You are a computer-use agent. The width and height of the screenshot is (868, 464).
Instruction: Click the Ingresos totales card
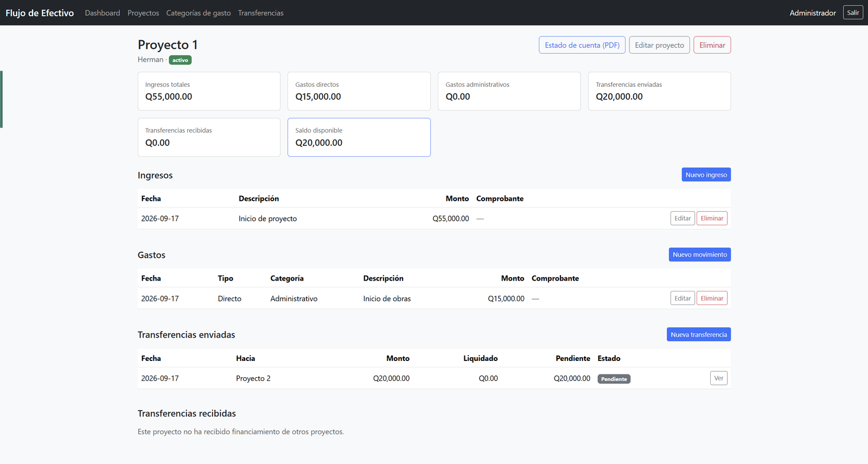[209, 91]
